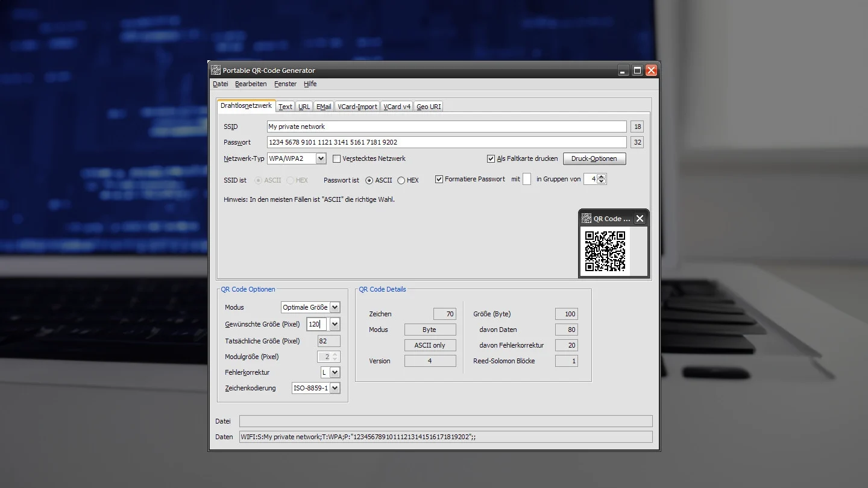The image size is (868, 488).
Task: Open the Fehlerkorrektur L dropdown
Action: coord(330,372)
